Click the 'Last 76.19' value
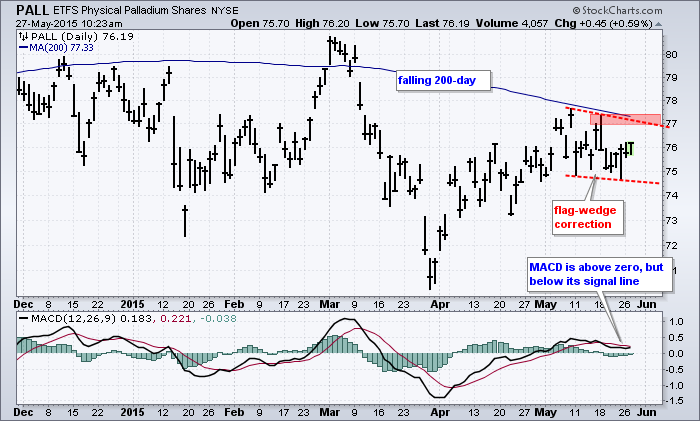 [442, 23]
